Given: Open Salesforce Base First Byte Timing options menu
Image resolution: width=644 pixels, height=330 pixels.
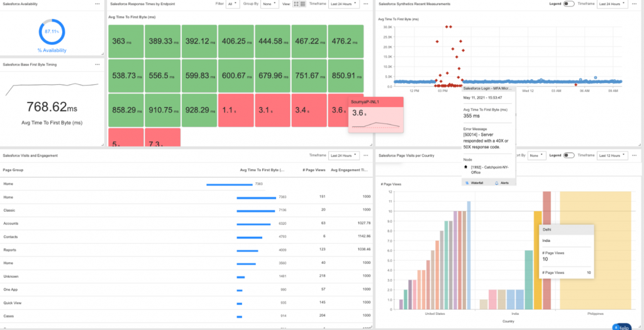Looking at the screenshot, I should pos(97,65).
